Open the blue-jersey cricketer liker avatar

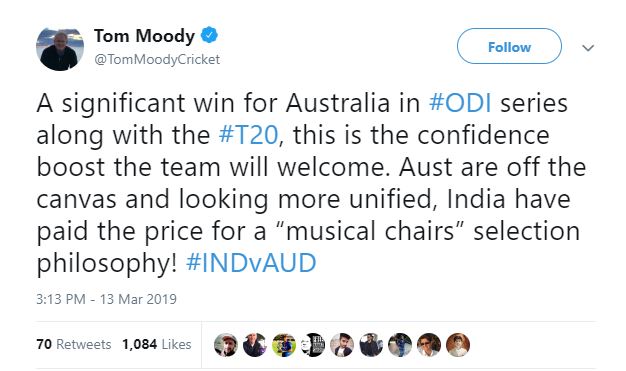400,345
